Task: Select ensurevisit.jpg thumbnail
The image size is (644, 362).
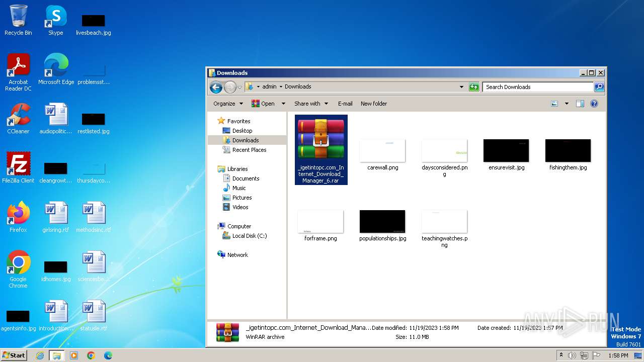Action: pos(506,155)
